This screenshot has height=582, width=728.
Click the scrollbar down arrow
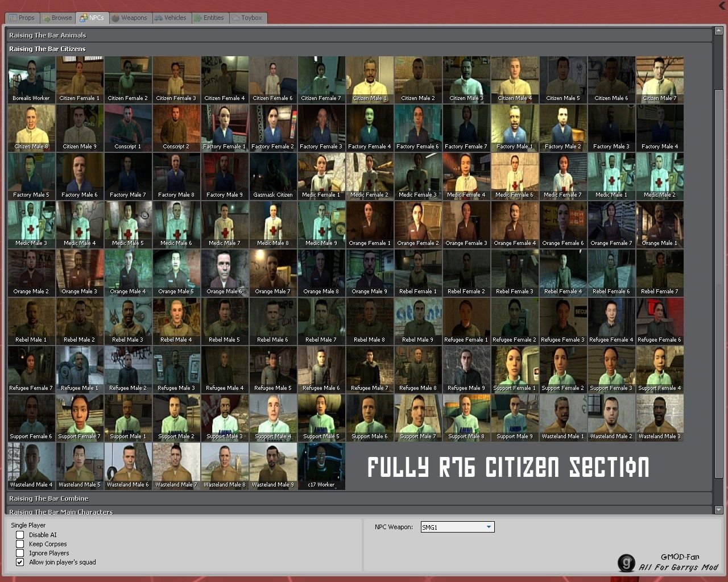click(x=718, y=510)
